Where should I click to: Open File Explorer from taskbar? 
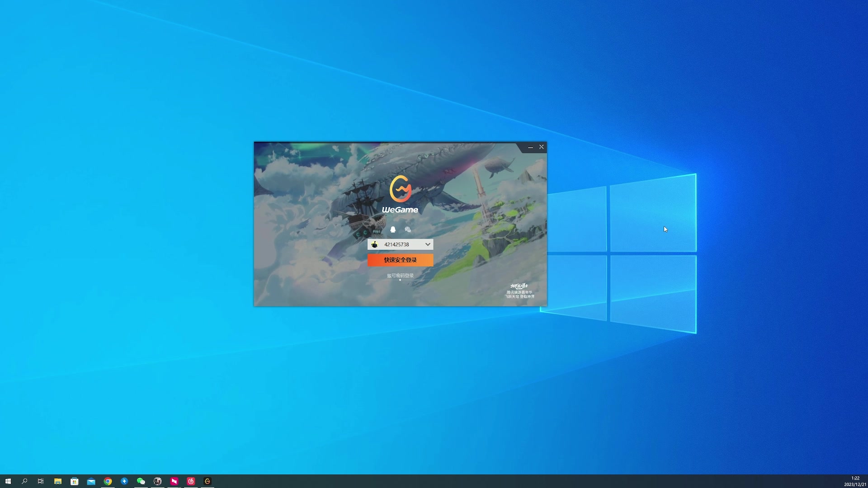58,481
